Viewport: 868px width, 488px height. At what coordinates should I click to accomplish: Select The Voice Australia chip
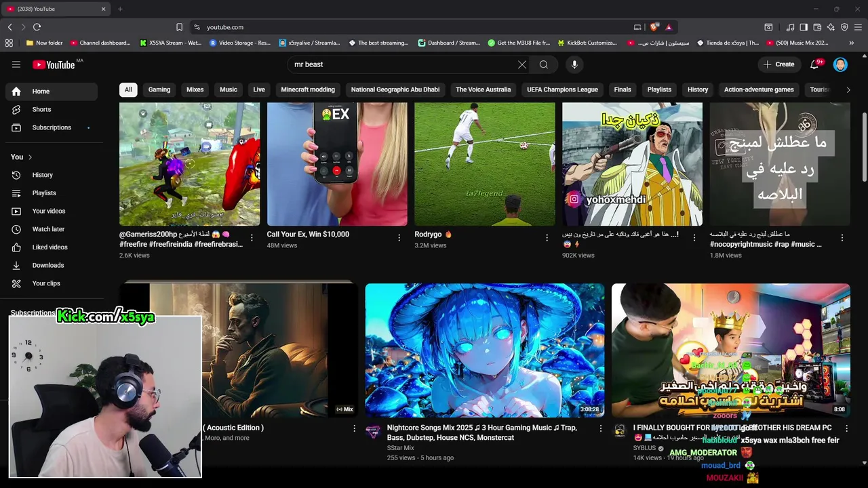[x=483, y=89]
